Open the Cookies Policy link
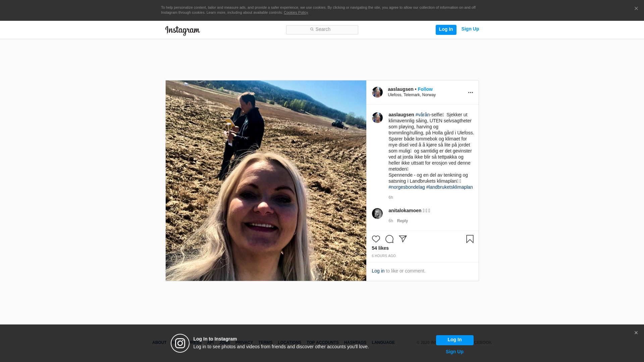This screenshot has height=362, width=644. [296, 12]
